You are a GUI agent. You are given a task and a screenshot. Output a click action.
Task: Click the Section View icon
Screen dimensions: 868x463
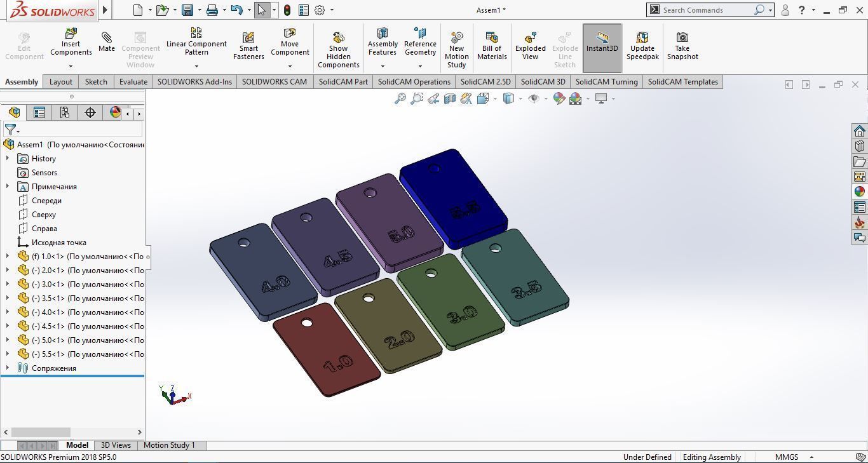point(450,98)
